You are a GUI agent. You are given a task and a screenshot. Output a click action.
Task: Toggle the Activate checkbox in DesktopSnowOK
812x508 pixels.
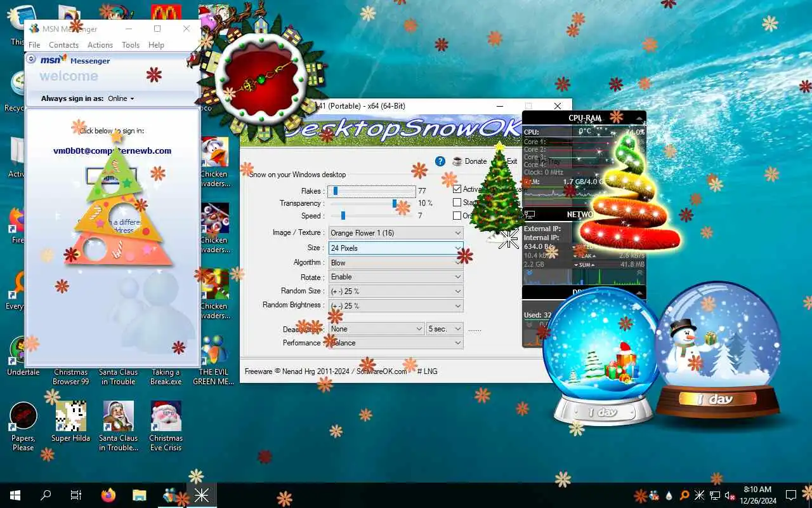pyautogui.click(x=457, y=189)
